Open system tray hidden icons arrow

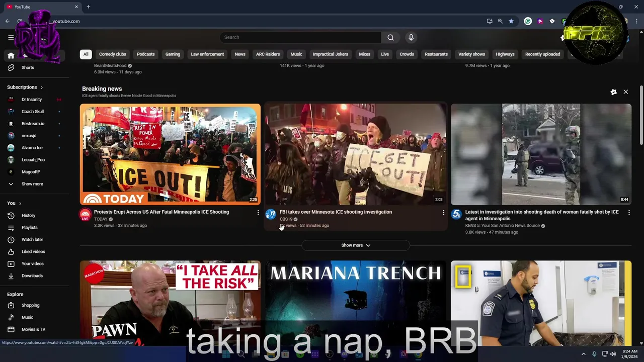point(584,354)
